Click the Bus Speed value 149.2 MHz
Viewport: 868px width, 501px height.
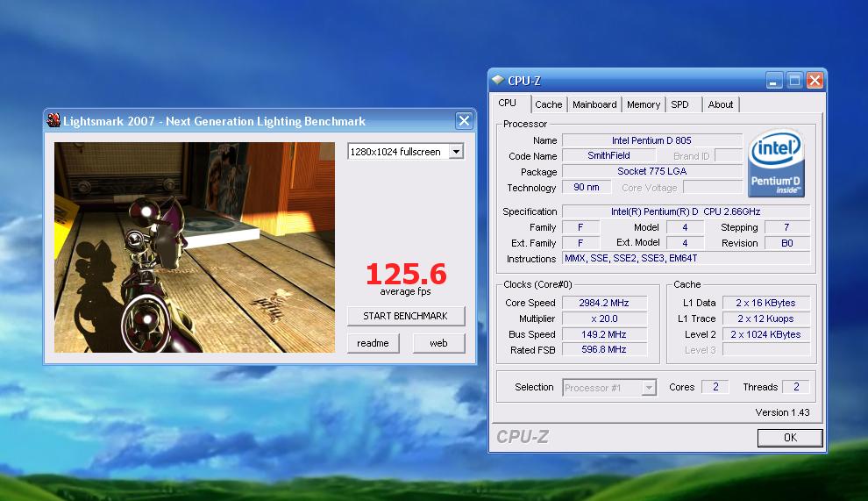[x=604, y=335]
